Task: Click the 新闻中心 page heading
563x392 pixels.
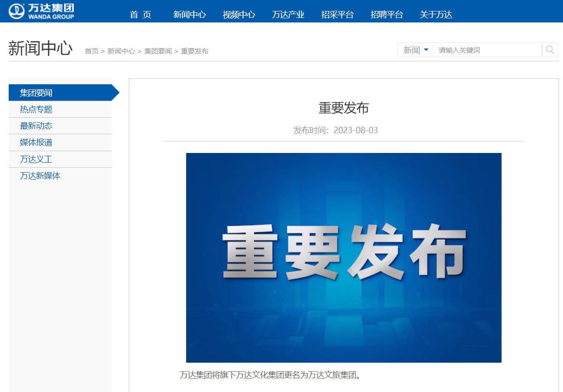Action: point(40,49)
